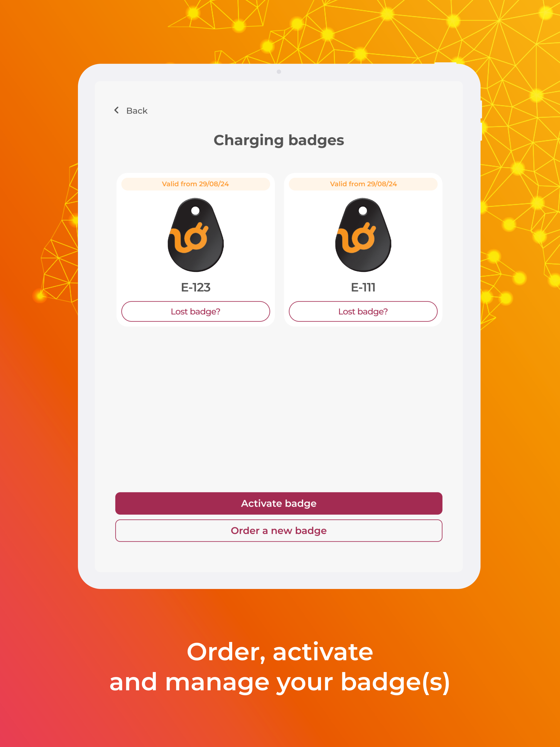Image resolution: width=560 pixels, height=747 pixels.
Task: Select the E-123 charging badge key fob image
Action: (196, 235)
